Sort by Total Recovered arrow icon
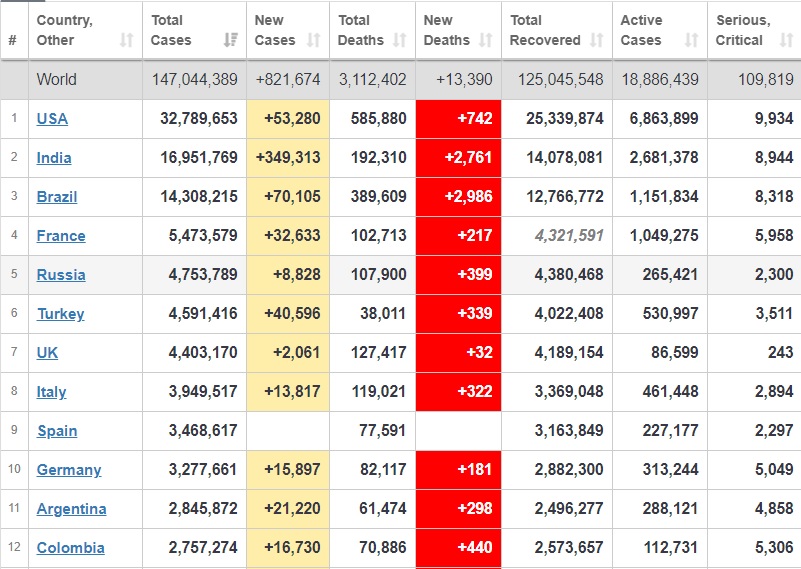The width and height of the screenshot is (801, 569). (597, 41)
